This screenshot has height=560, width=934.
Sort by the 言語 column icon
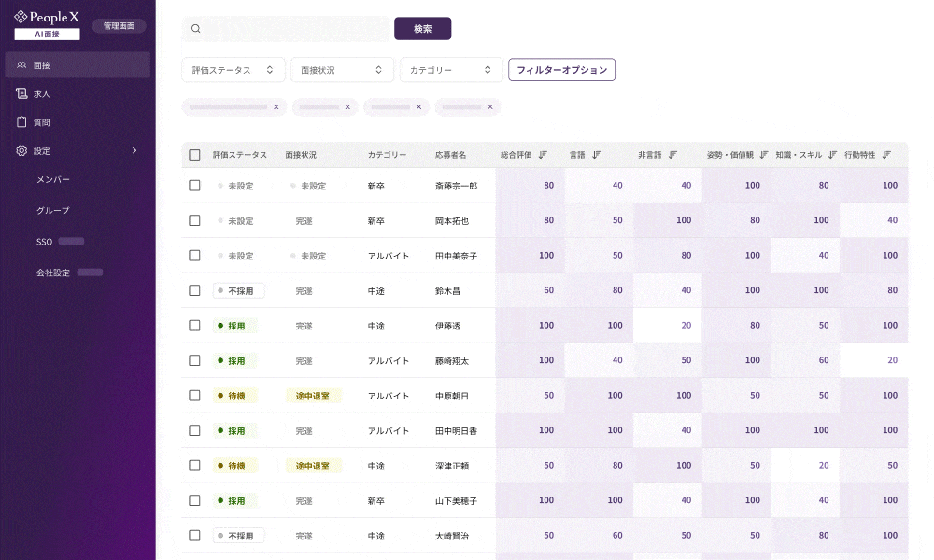(597, 155)
